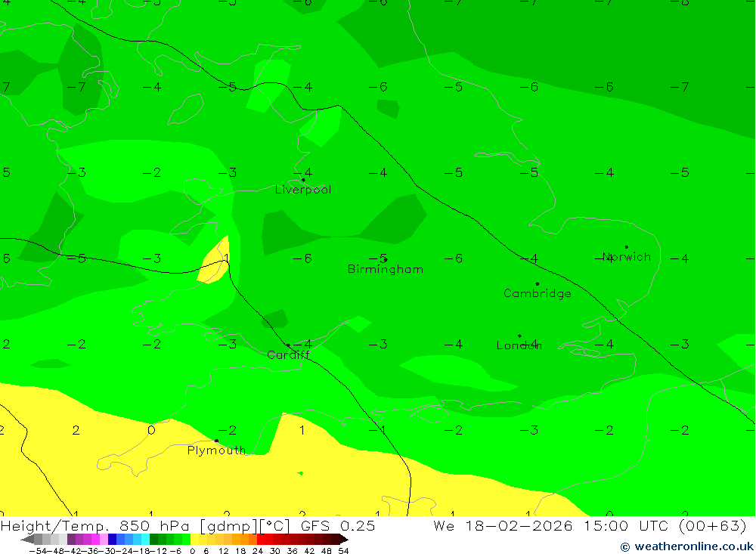The image size is (756, 554).
Task: Click the dark maroon right arrow end of legend
Action: (344, 539)
